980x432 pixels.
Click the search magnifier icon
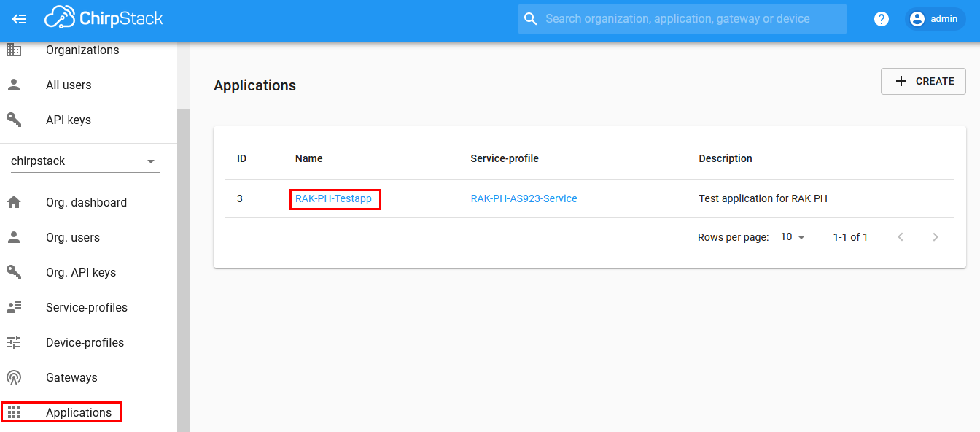click(x=531, y=19)
